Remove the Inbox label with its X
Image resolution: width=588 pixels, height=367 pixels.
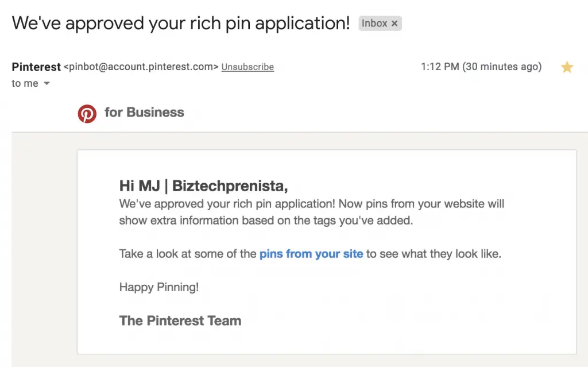tap(394, 24)
